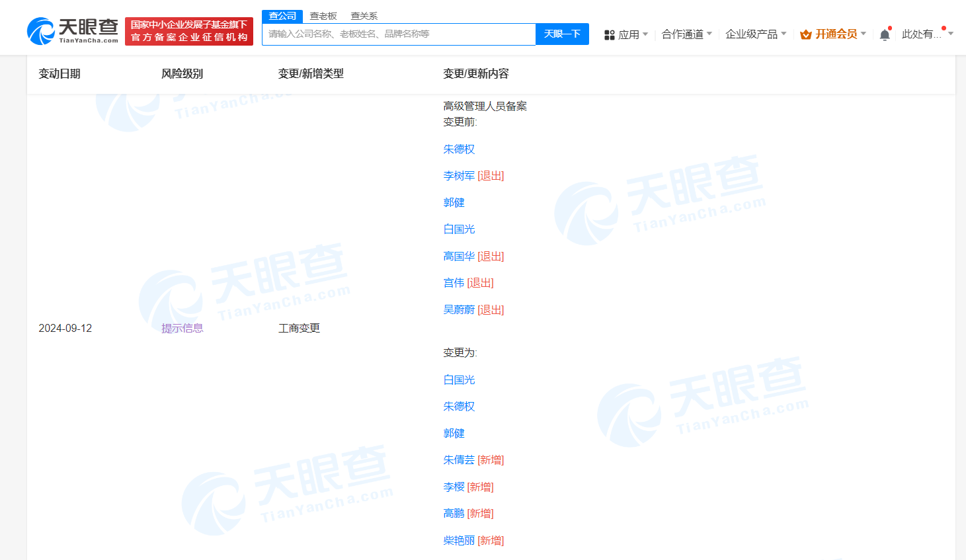
Task: Select the 查公司 search tab
Action: 282,16
